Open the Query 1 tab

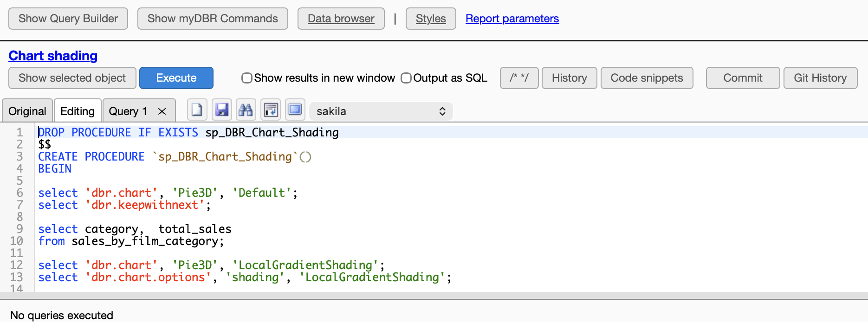(128, 111)
